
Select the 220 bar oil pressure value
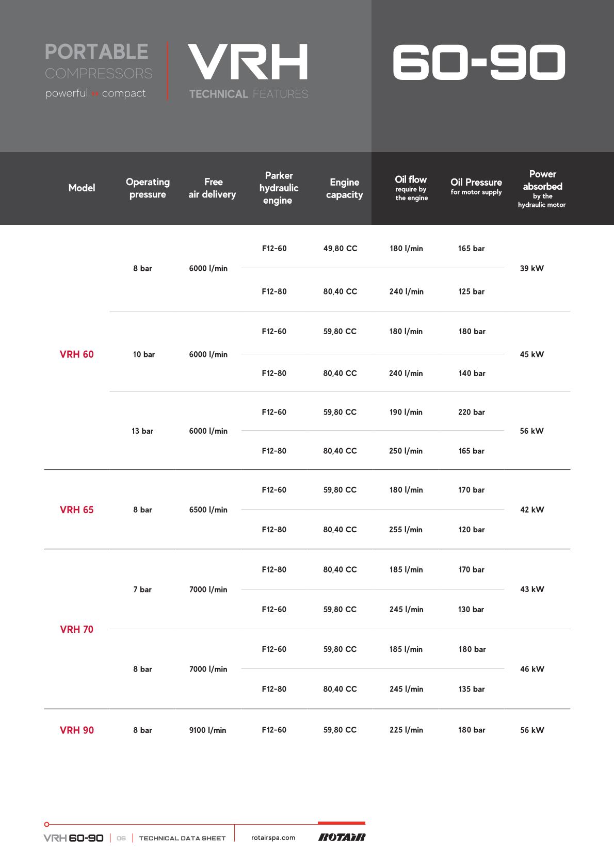click(x=471, y=412)
